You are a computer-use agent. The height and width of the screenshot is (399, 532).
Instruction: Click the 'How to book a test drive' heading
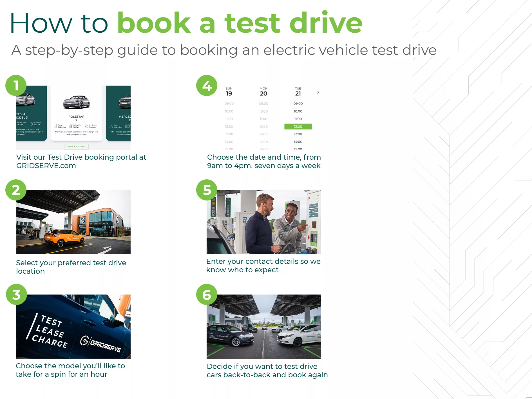point(186,23)
